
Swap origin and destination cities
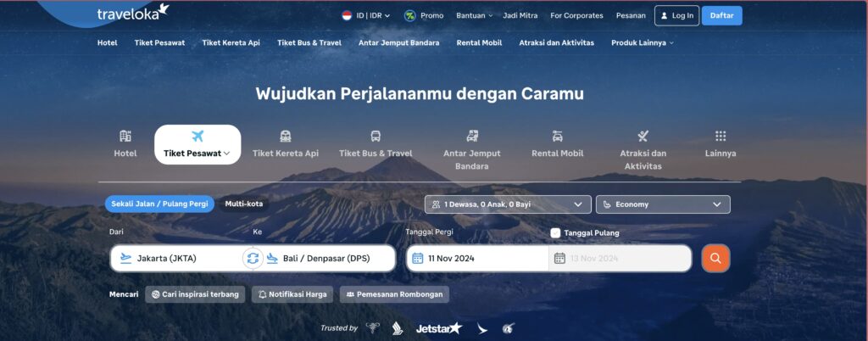coord(253,258)
